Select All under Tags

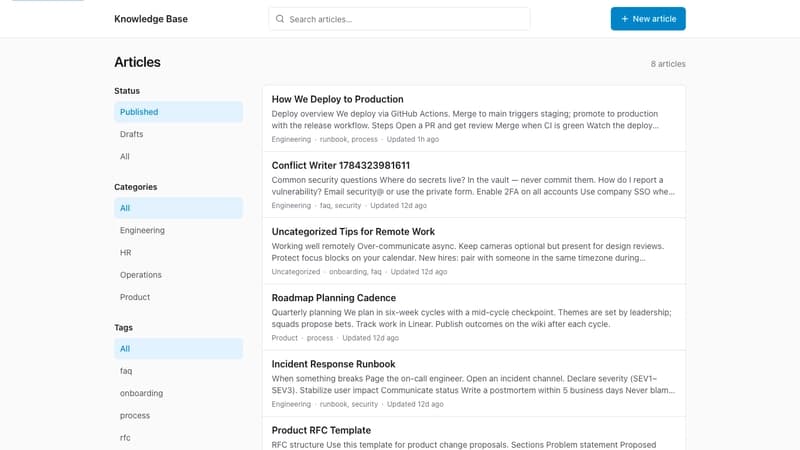[179, 348]
